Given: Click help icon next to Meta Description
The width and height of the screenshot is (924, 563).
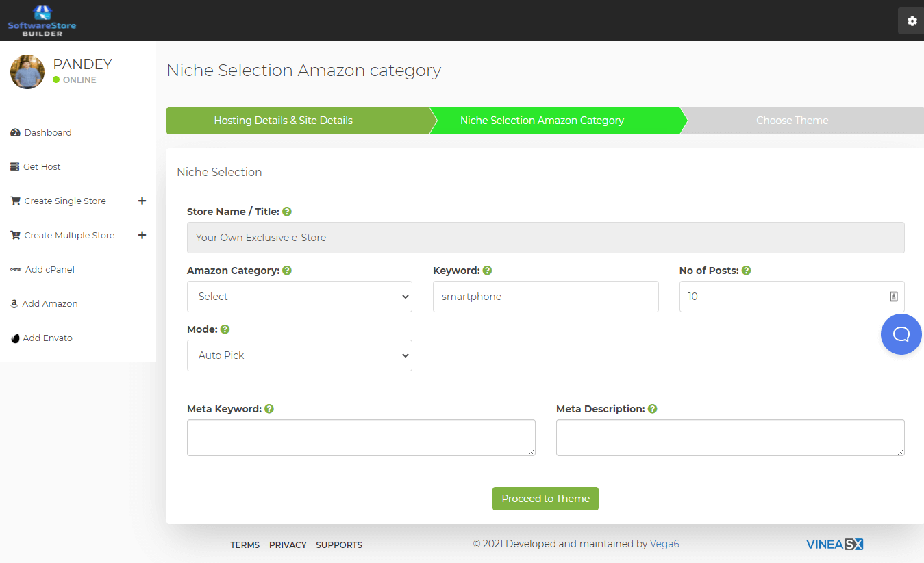Looking at the screenshot, I should tap(652, 409).
